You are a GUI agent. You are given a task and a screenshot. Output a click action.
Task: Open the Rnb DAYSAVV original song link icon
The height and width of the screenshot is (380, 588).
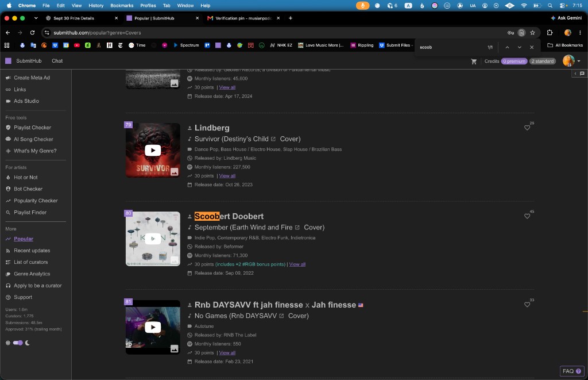pyautogui.click(x=281, y=316)
